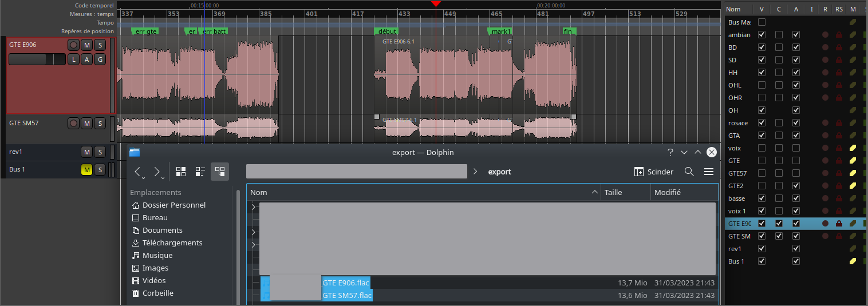Mute the GTE SM57 track
Screen dimensions: 868x306
coord(87,123)
